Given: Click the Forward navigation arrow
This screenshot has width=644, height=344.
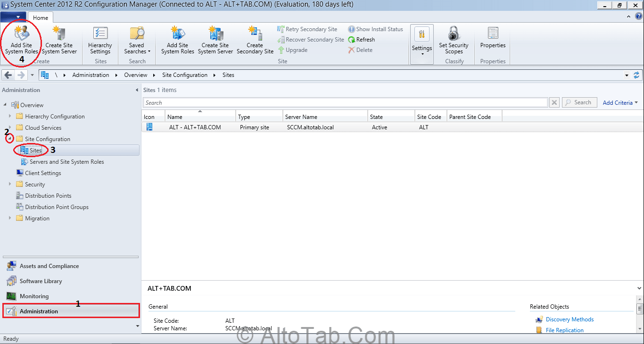Looking at the screenshot, I should pos(21,75).
